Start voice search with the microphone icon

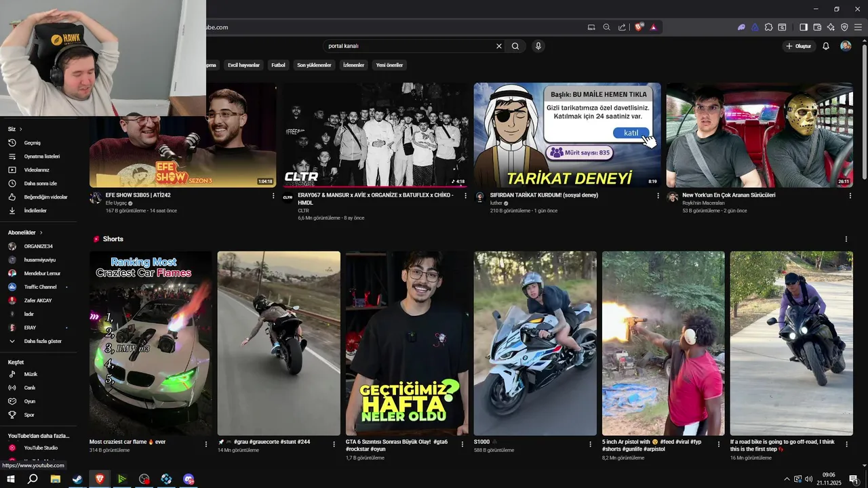pos(538,46)
